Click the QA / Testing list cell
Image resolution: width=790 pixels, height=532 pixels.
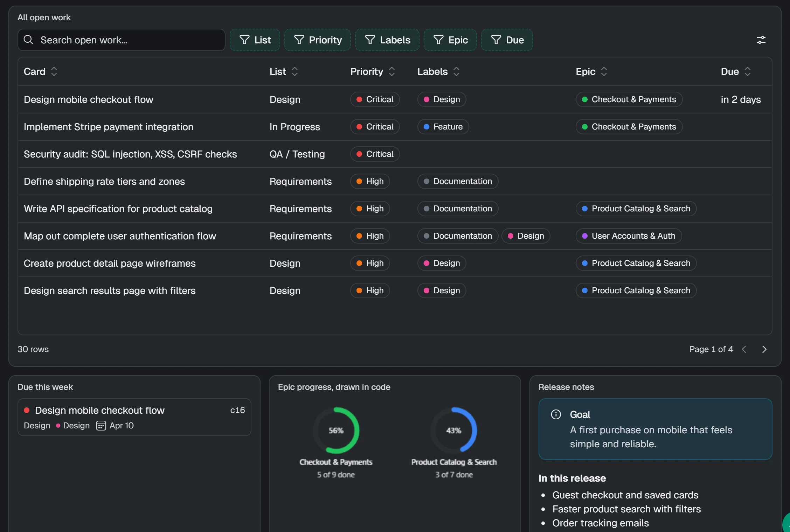pos(297,154)
